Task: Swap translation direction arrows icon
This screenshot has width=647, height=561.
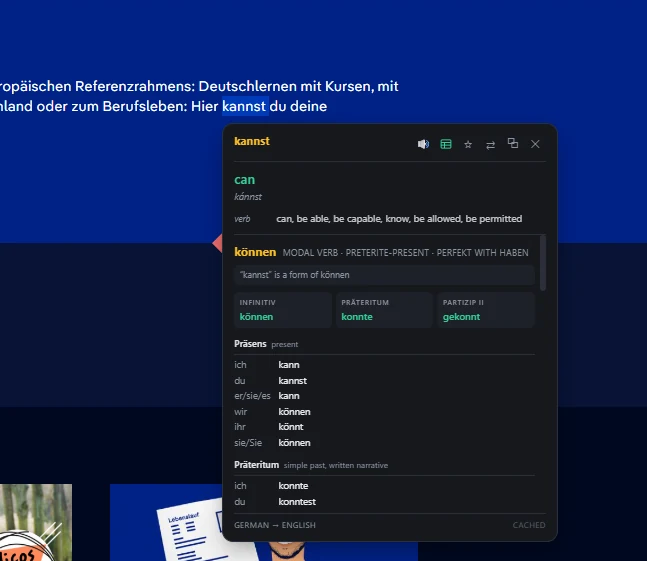Action: [490, 145]
